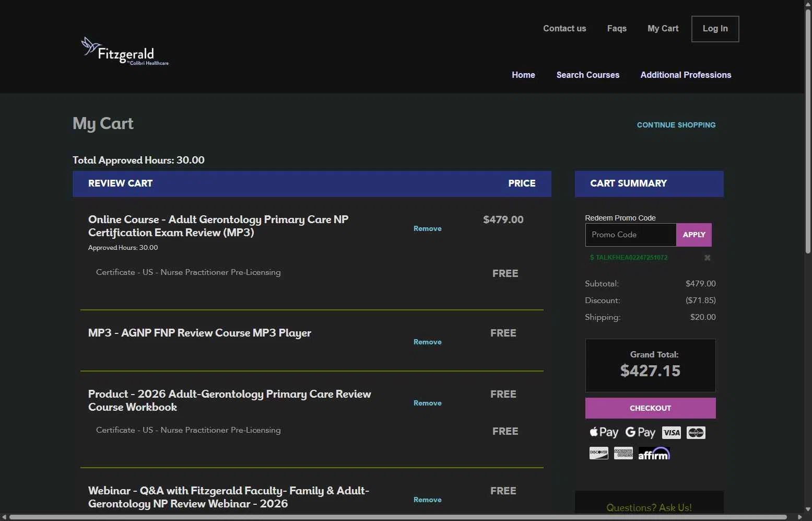
Task: Open the Contact us page
Action: click(x=564, y=29)
